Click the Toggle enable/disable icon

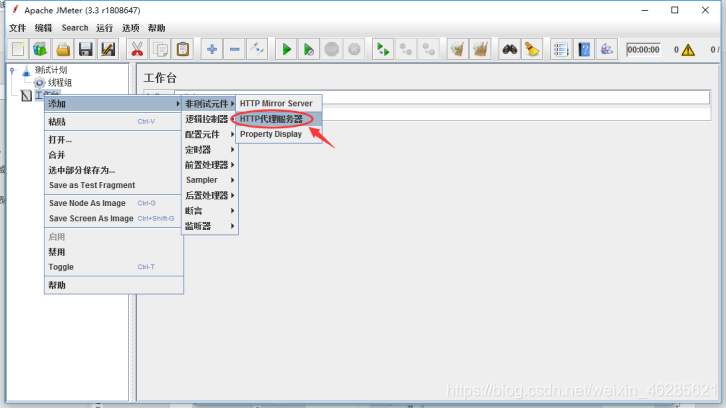coord(257,49)
